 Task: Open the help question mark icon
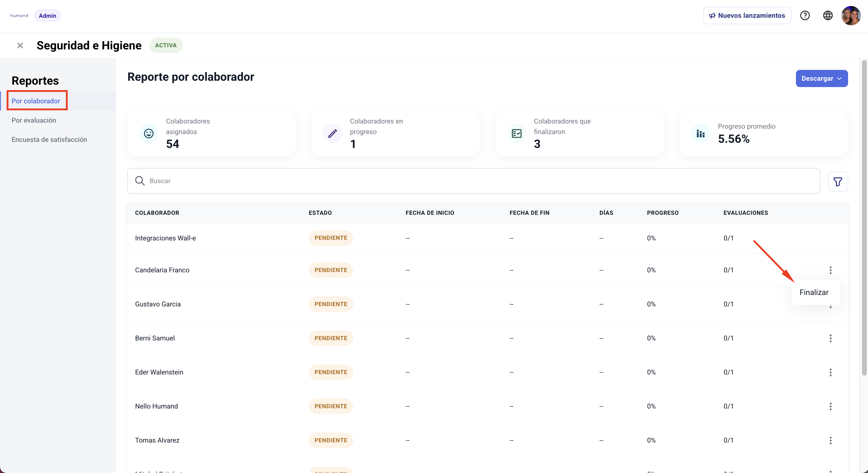[805, 15]
